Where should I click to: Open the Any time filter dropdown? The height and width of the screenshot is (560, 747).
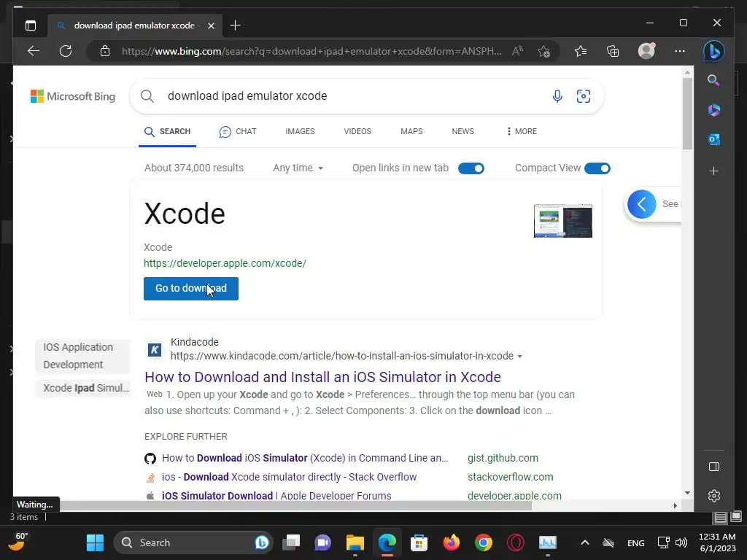[x=298, y=168]
